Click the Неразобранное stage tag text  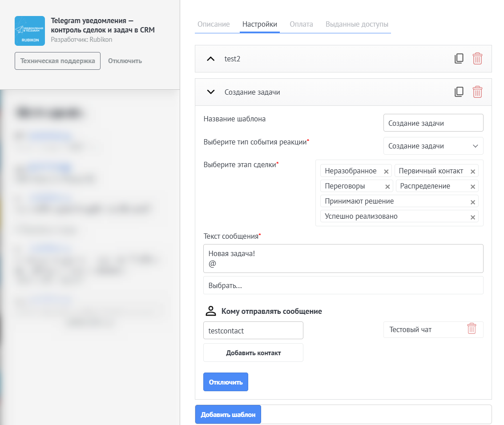point(351,171)
